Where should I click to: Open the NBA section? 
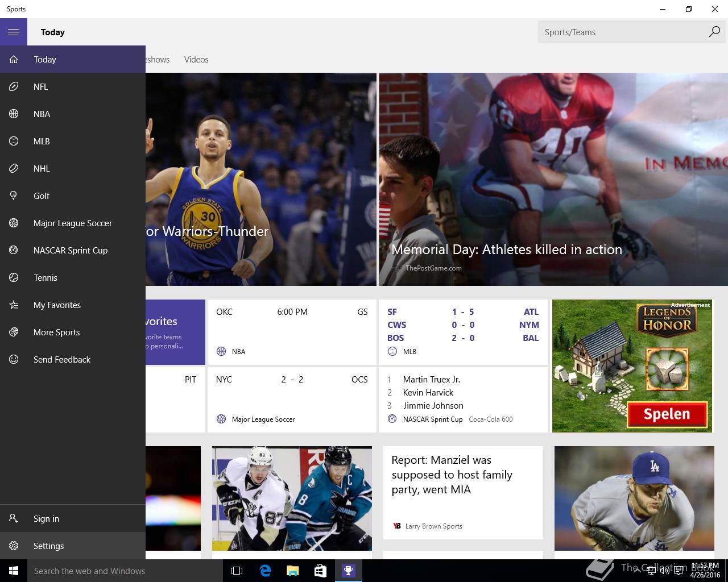tap(73, 114)
